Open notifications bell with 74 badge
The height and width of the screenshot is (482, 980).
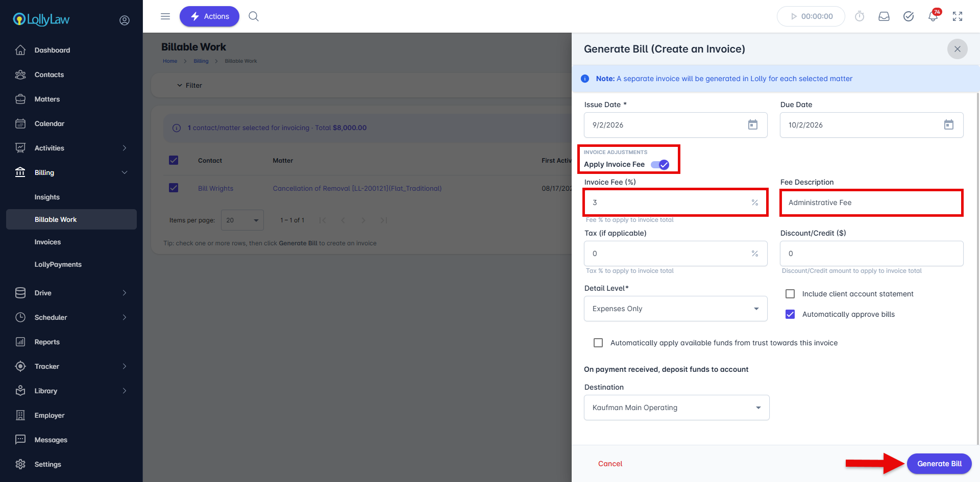tap(933, 16)
